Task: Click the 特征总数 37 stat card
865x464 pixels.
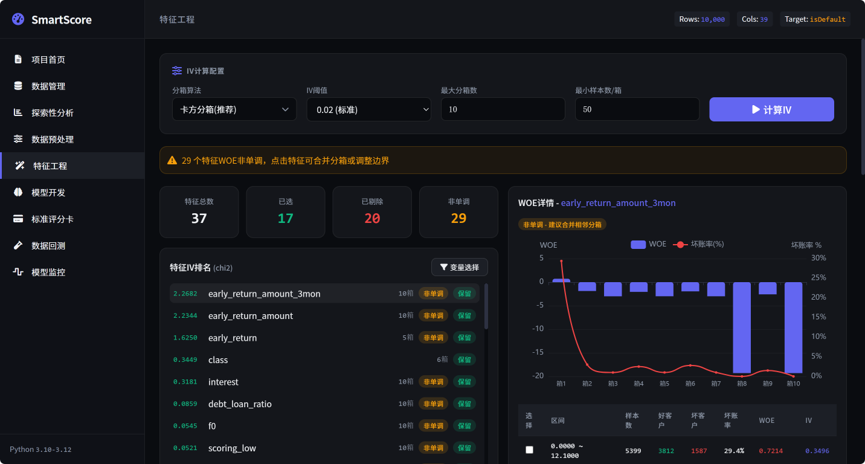Action: 199,212
